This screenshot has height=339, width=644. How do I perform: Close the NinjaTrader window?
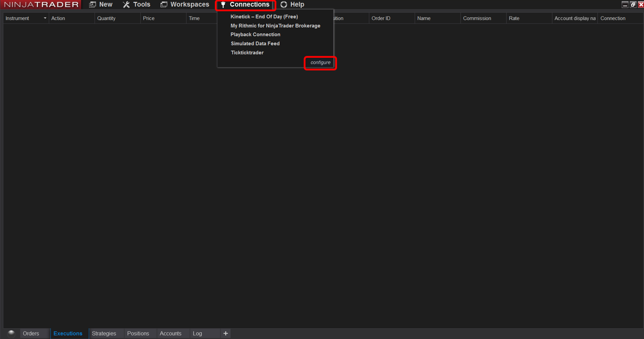pos(640,4)
